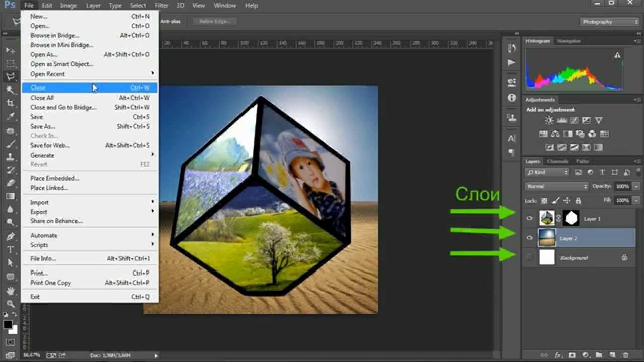Choose Save for Web

(x=90, y=145)
